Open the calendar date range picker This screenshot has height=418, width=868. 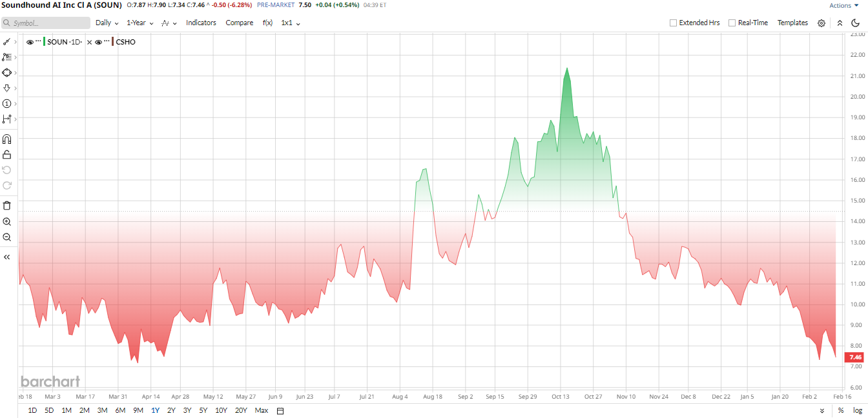(x=280, y=411)
